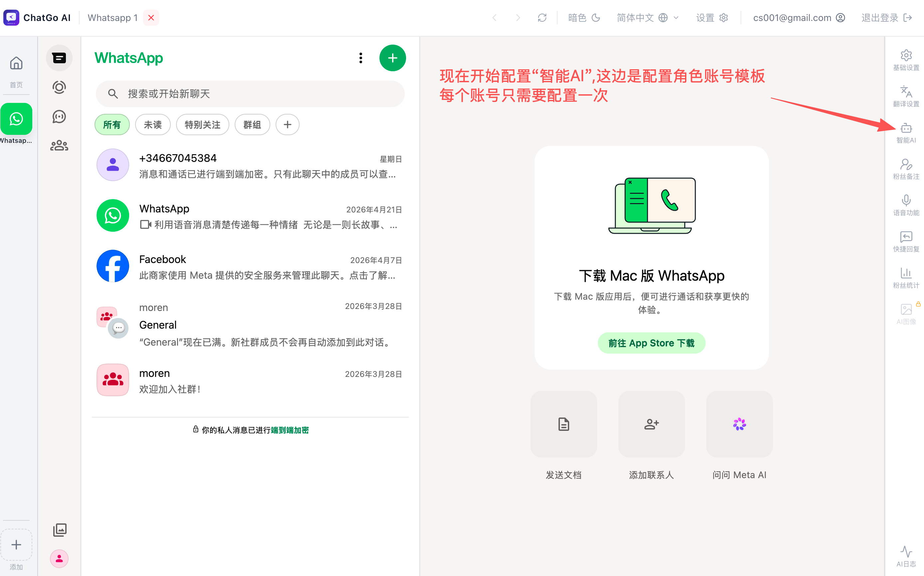Viewport: 924px width, 576px height.
Task: Start a new chat with green plus
Action: pyautogui.click(x=392, y=58)
